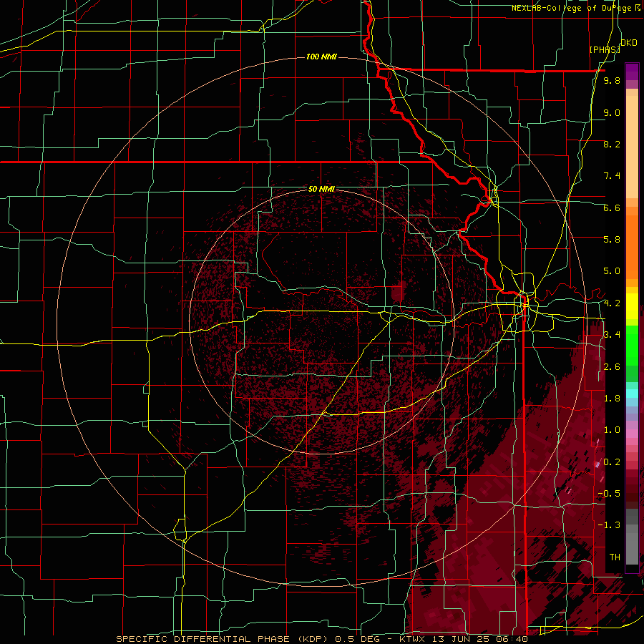Click the OKD label at top right
644x644 pixels.
click(629, 43)
